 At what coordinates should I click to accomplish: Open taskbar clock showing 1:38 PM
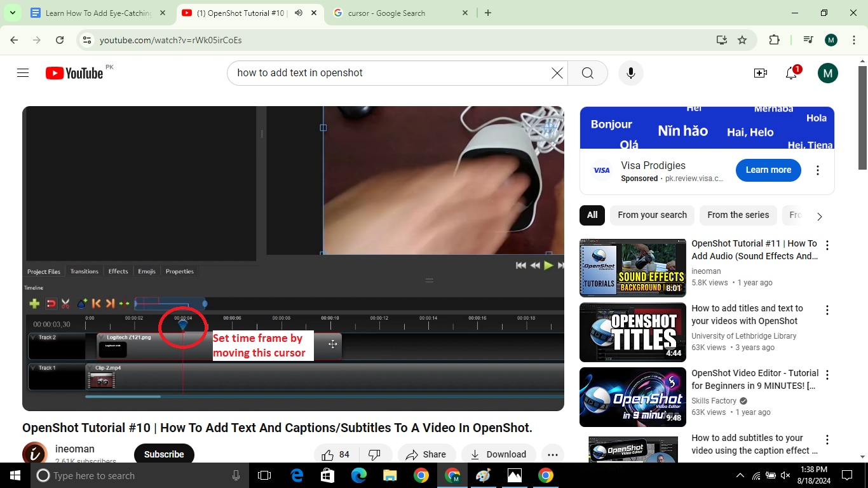[814, 475]
